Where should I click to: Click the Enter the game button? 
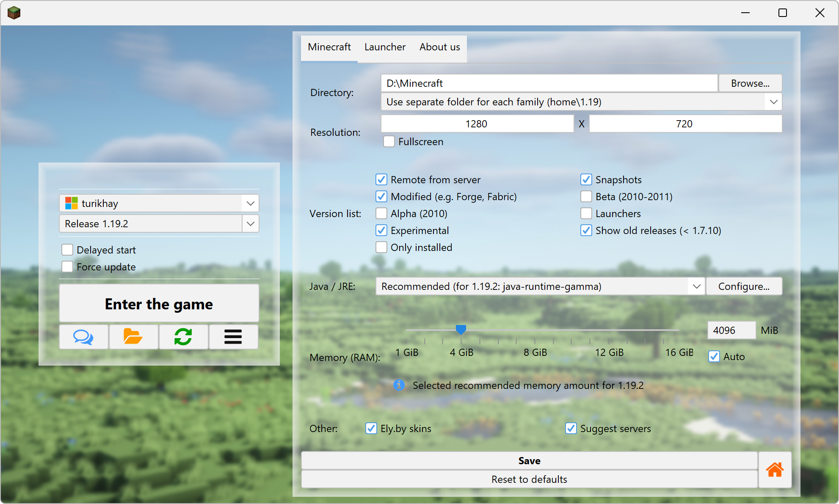click(159, 303)
